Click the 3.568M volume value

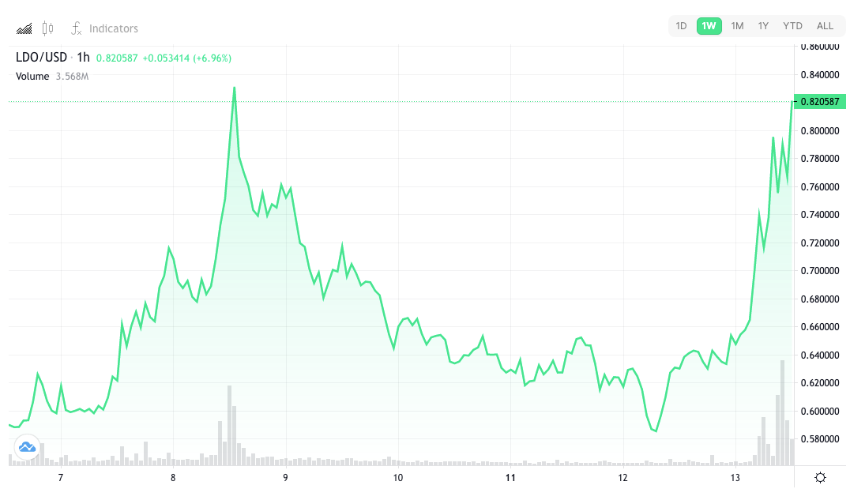(72, 76)
